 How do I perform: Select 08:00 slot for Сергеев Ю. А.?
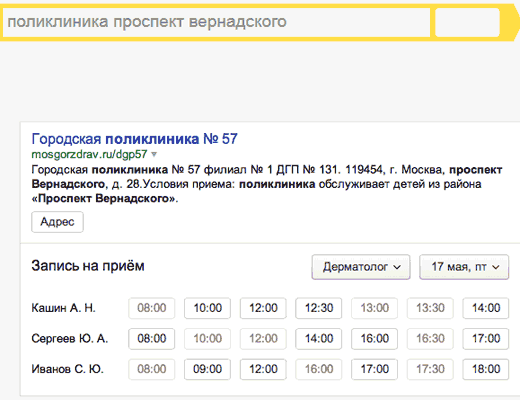[152, 339]
